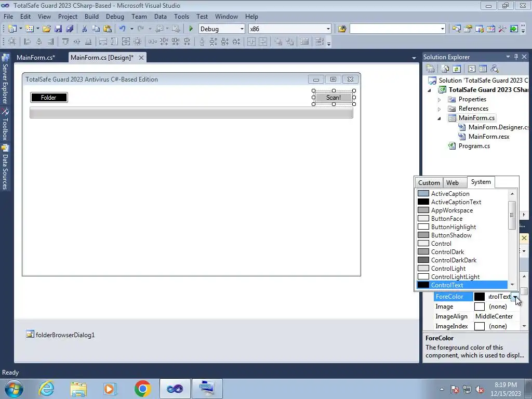Image resolution: width=532 pixels, height=399 pixels.
Task: Click the Add New Item toolbar icon
Action: [x=30, y=29]
